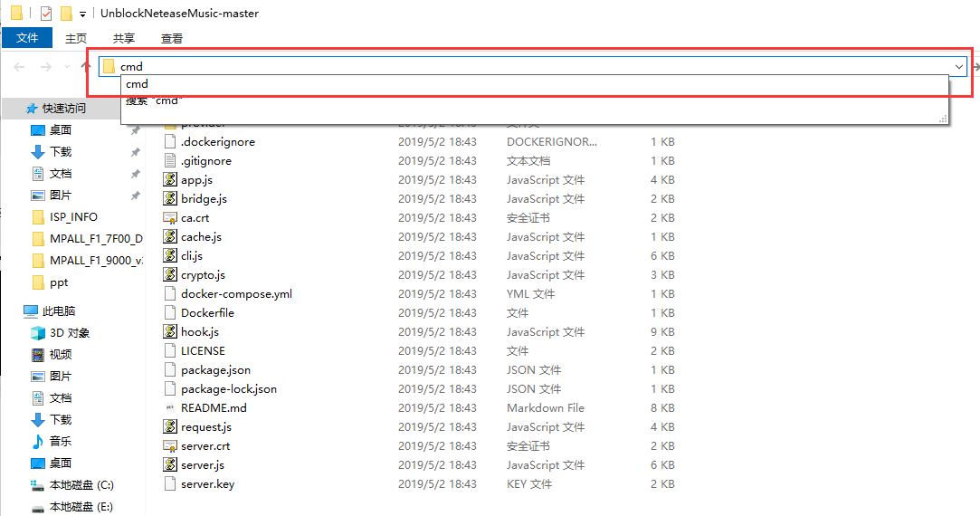Screen dimensions: 980x516
Task: Click the ISP_INFO folder in quick access
Action: click(x=73, y=217)
